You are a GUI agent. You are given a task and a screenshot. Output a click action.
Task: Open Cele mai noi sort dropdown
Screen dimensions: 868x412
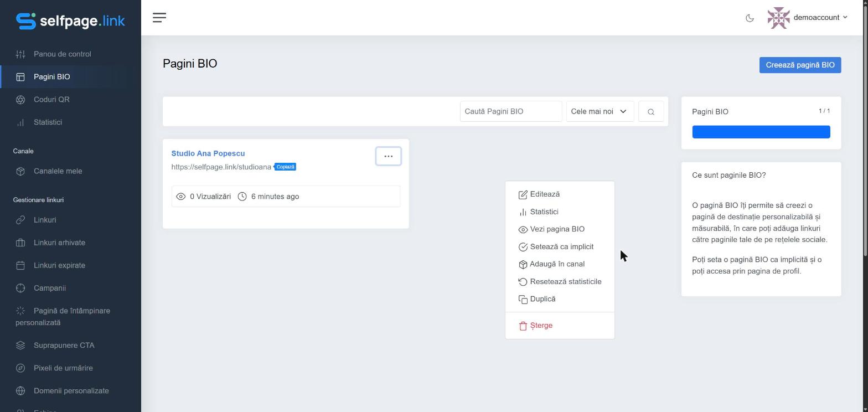600,111
